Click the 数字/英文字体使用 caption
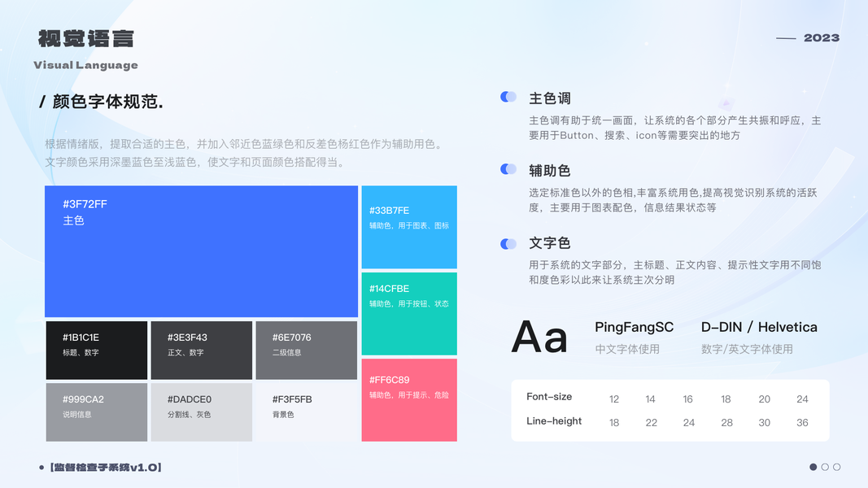The image size is (868, 488). click(x=747, y=349)
